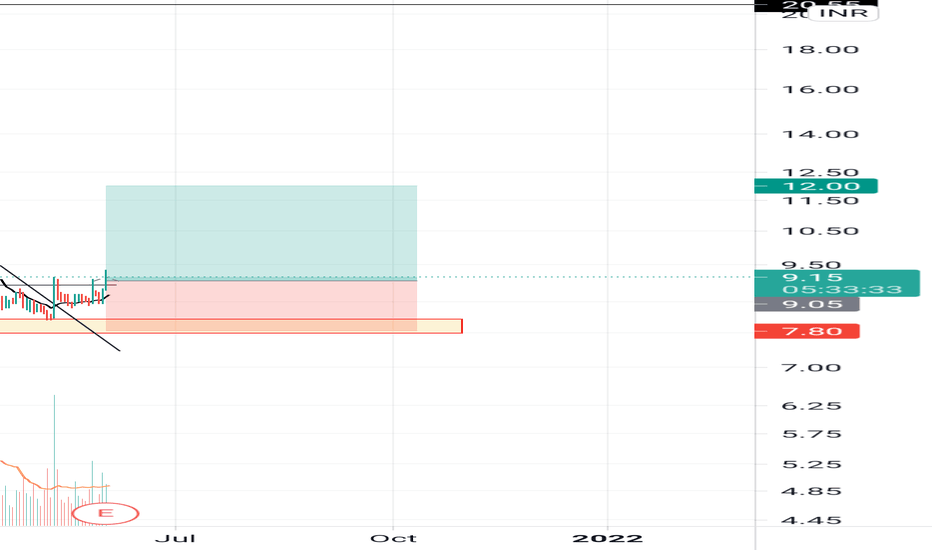Screen dimensions: 932x550
Task: Select the red loss zone of long position
Action: tap(262, 304)
